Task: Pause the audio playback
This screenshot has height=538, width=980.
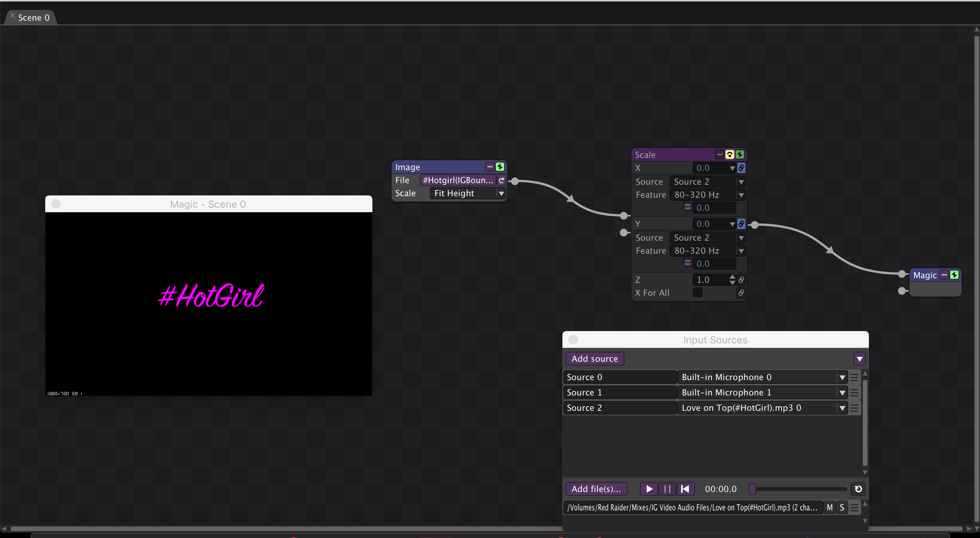Action: 667,489
